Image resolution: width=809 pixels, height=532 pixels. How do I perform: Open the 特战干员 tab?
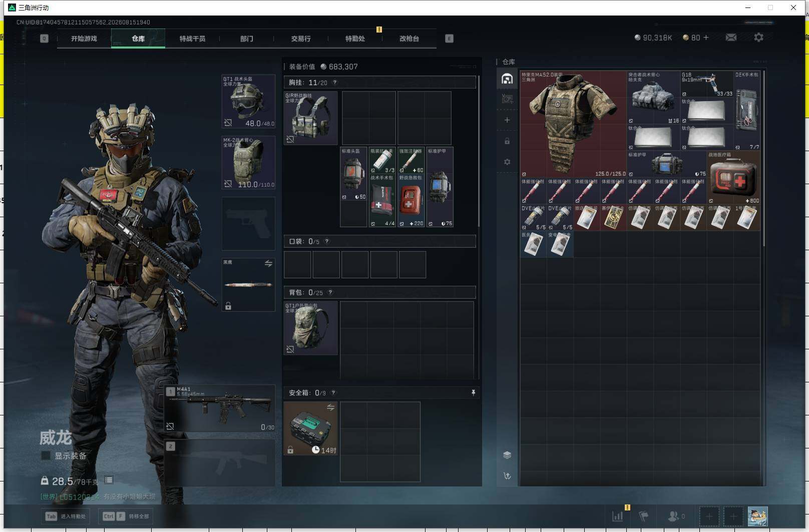point(192,39)
